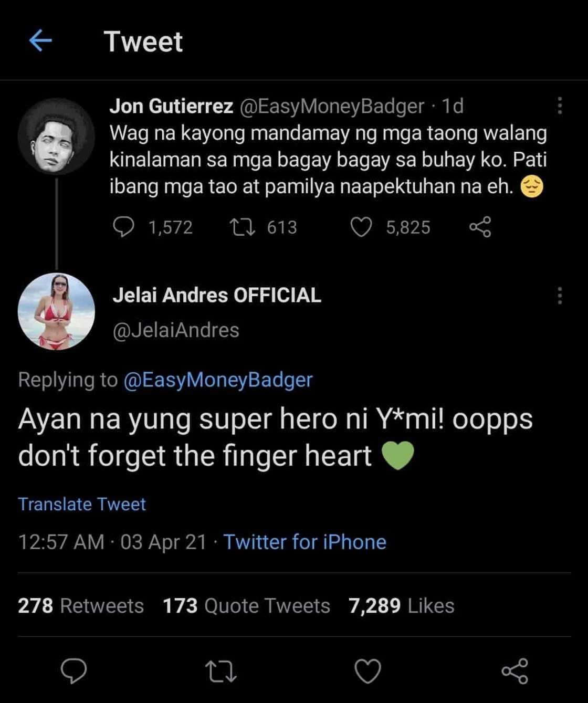Reply to Jelai Andres' tweet using bottom icon

[x=74, y=670]
